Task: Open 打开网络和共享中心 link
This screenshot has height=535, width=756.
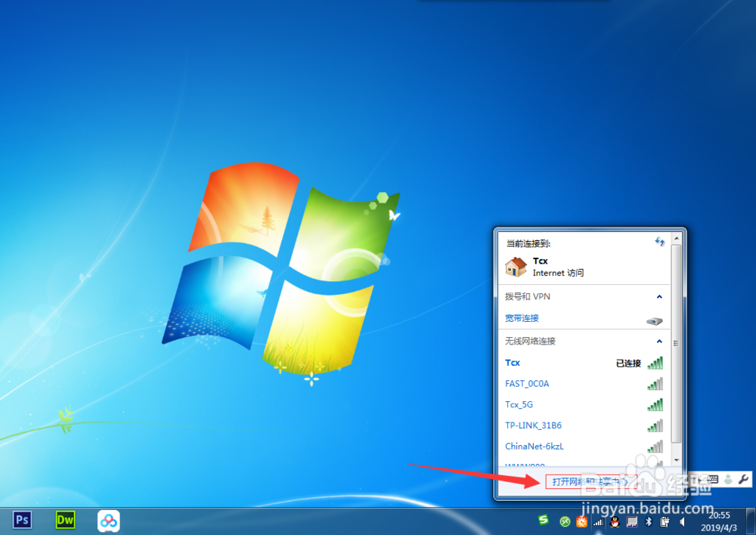Action: click(x=590, y=481)
